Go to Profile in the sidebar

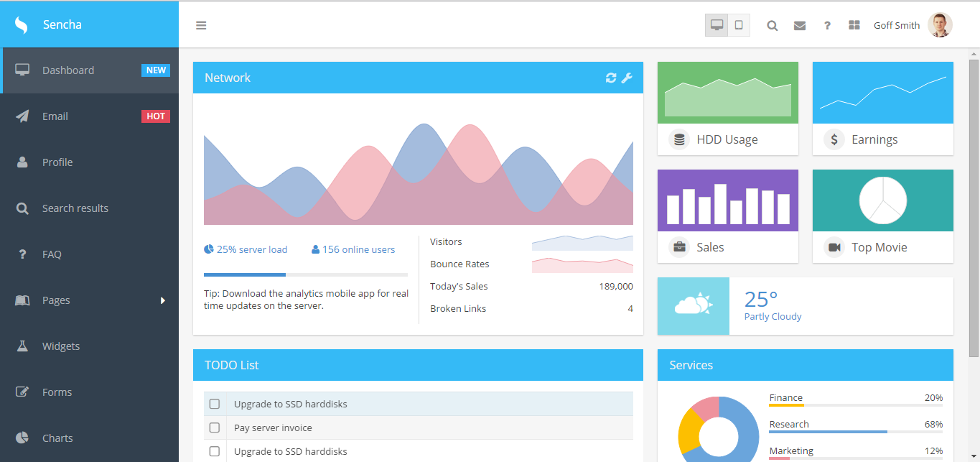90,162
